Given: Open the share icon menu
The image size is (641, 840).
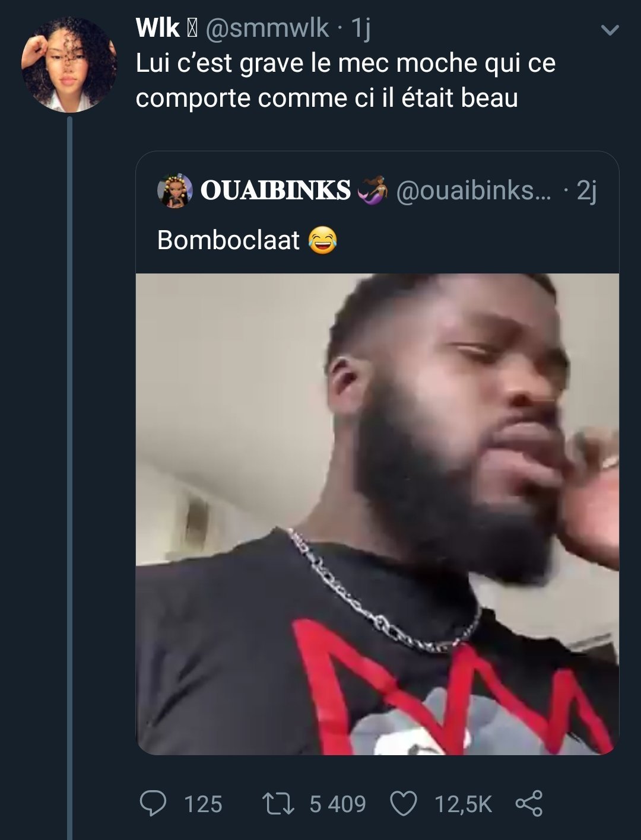Looking at the screenshot, I should click(x=529, y=804).
